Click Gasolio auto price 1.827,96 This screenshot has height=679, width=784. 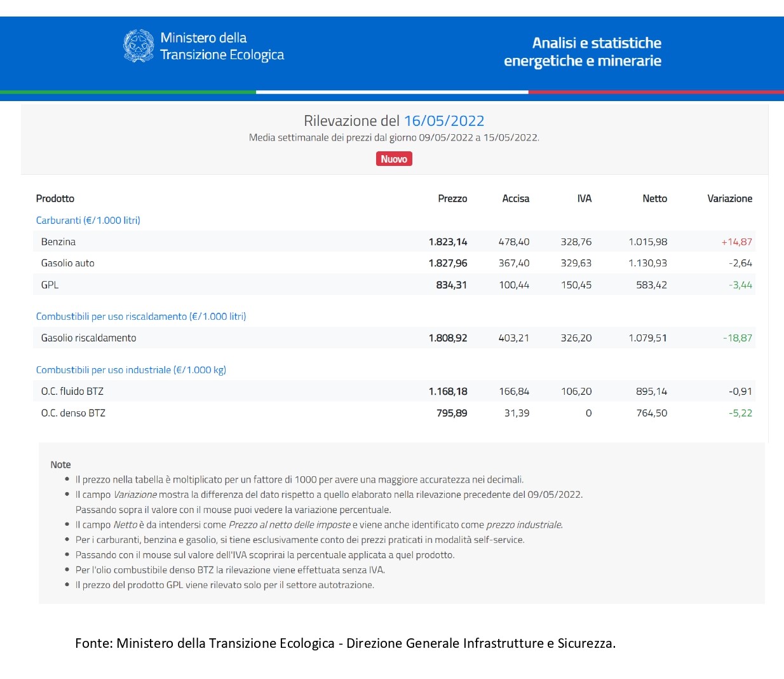point(448,263)
